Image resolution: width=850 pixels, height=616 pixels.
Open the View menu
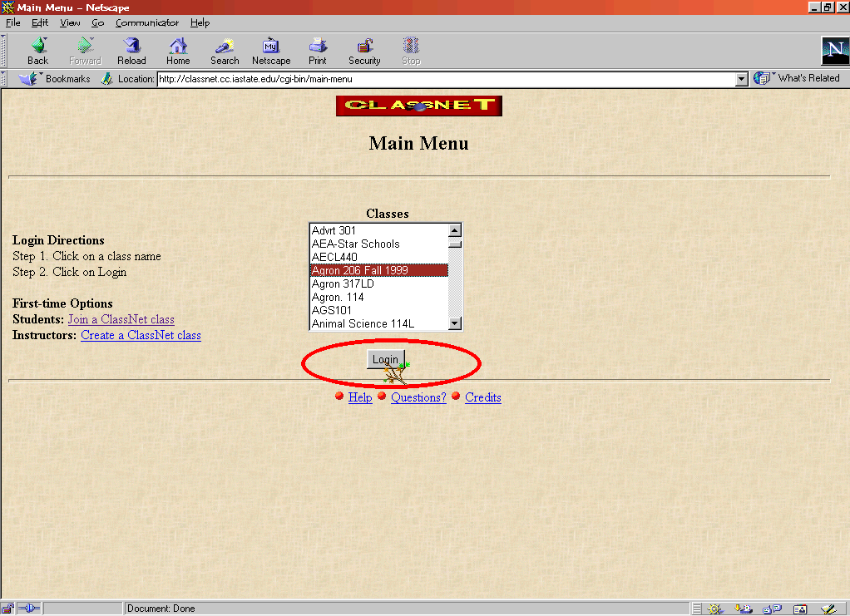70,22
